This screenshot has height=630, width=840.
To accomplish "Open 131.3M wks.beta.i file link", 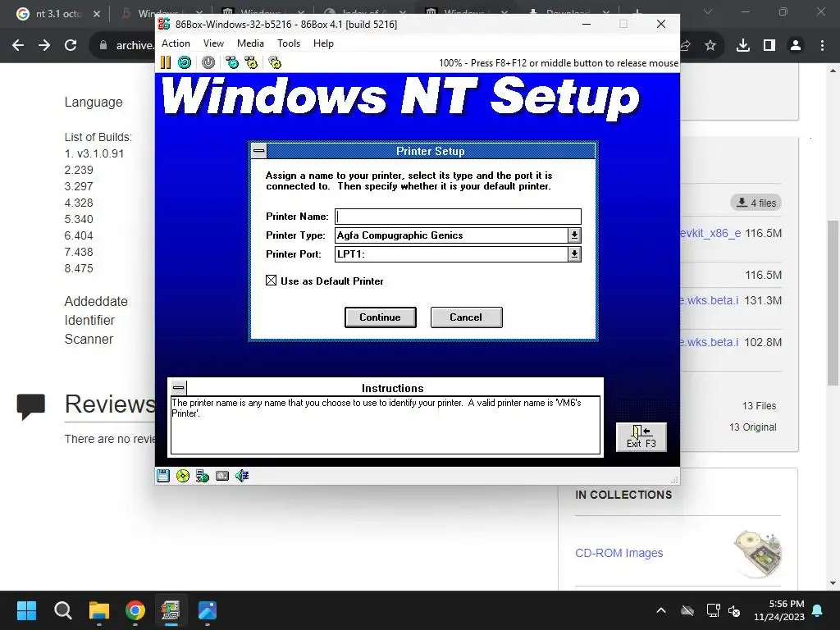I will (x=710, y=300).
